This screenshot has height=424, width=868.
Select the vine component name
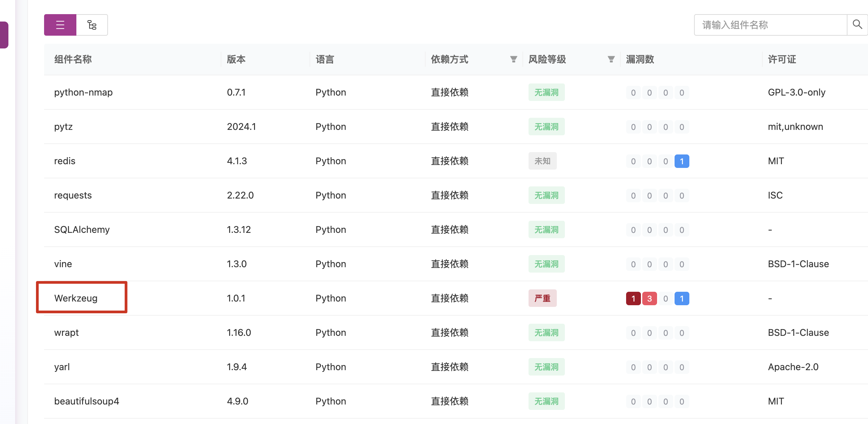(x=63, y=264)
